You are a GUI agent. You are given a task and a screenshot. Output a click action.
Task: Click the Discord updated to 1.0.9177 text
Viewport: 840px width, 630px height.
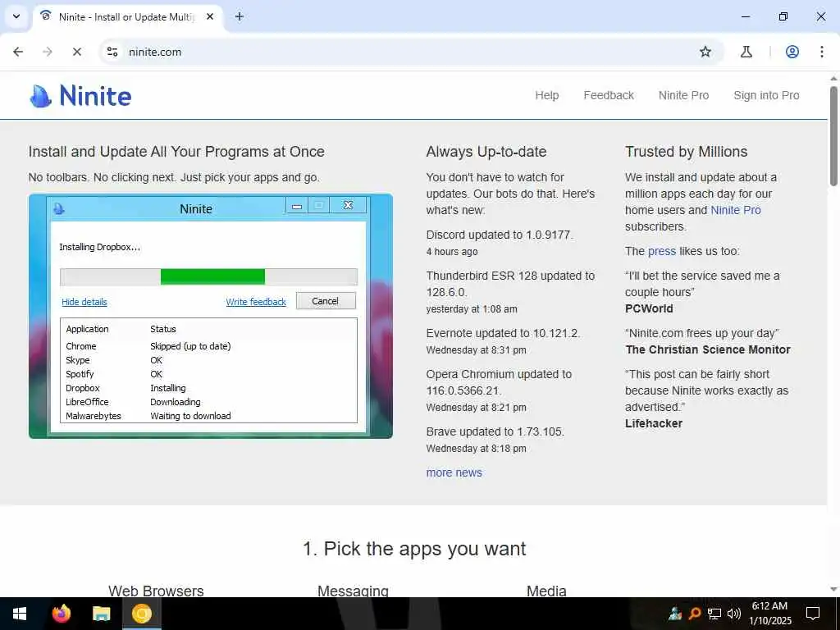[x=500, y=235]
